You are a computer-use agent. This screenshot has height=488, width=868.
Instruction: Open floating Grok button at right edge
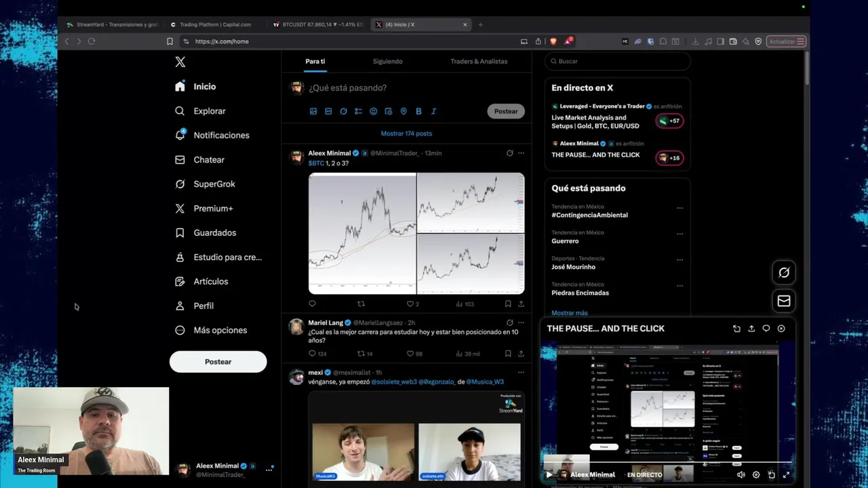[x=784, y=272]
